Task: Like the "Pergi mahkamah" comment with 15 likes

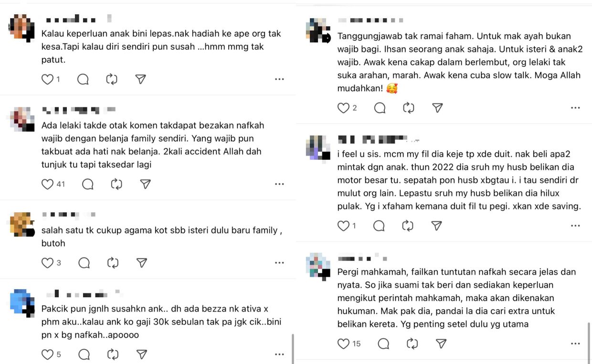Action: tap(343, 343)
